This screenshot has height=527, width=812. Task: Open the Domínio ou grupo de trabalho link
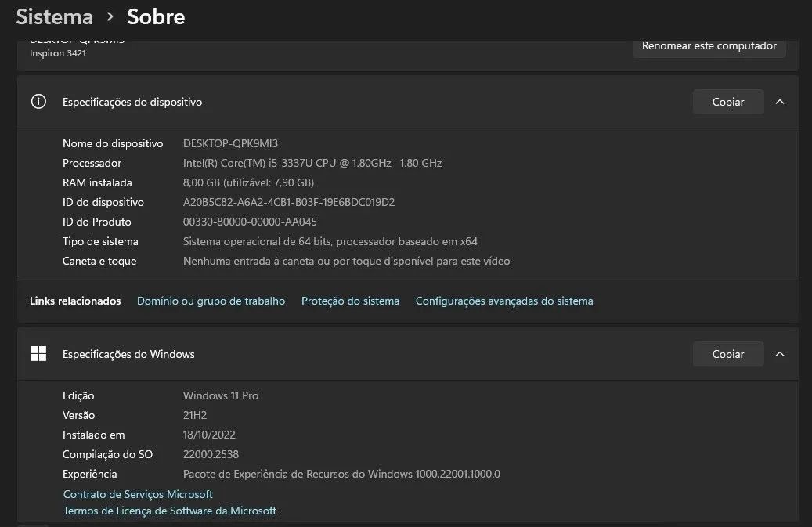coord(211,301)
